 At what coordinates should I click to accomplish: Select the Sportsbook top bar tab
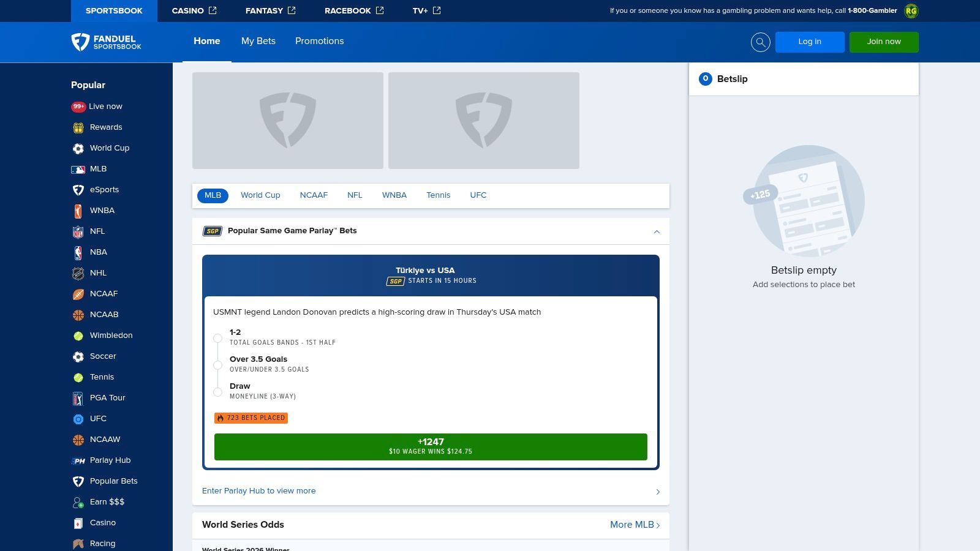114,11
